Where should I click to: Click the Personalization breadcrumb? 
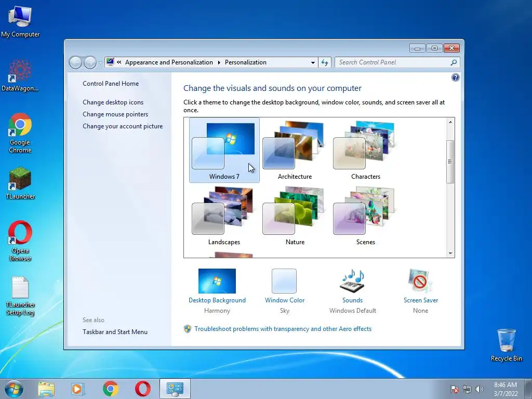[x=246, y=62]
